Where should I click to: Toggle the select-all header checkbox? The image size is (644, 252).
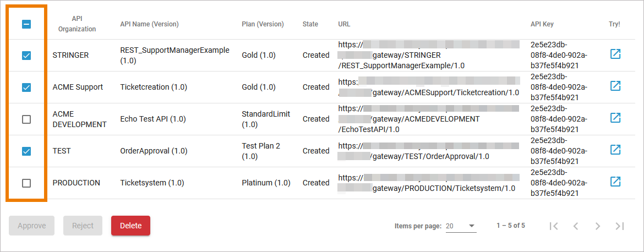[26, 24]
